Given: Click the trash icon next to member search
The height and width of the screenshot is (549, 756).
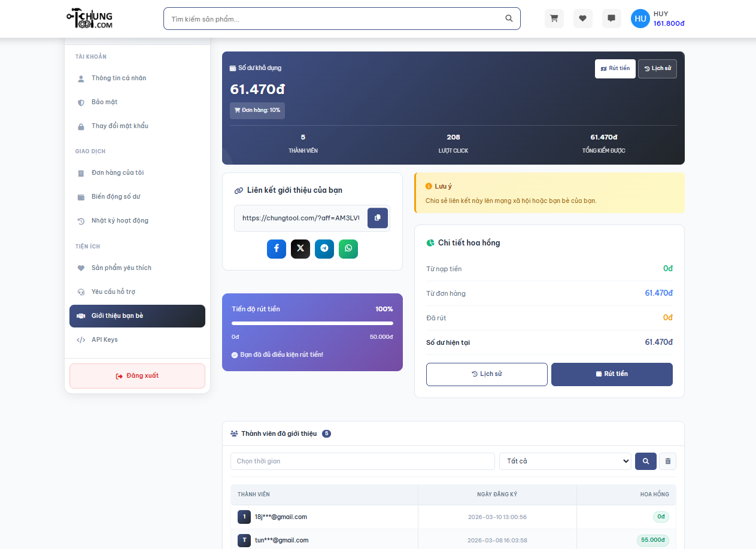Looking at the screenshot, I should [x=666, y=461].
